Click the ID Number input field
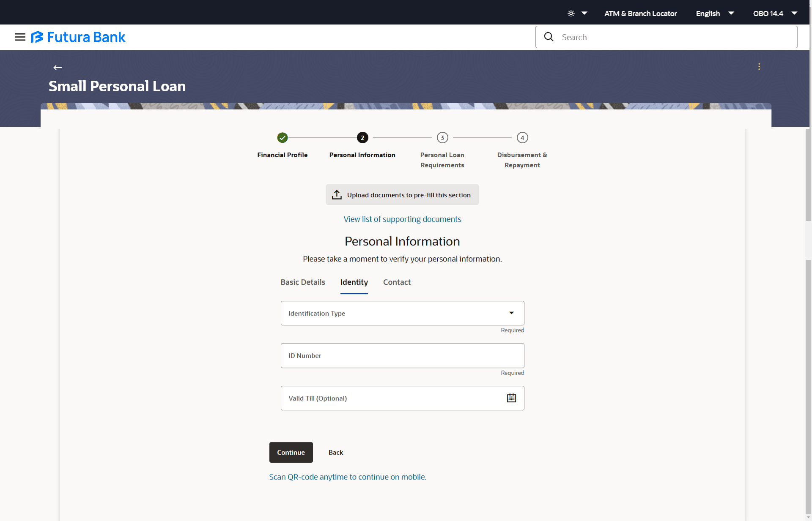 402,356
